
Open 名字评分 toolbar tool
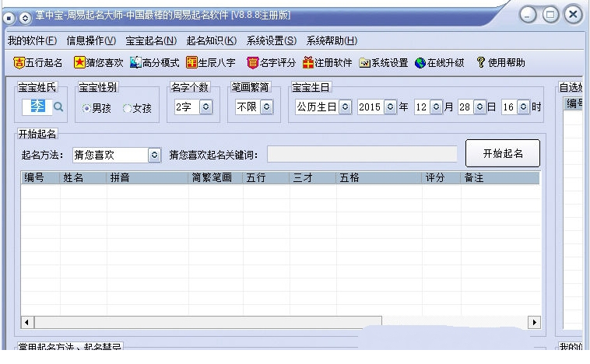pos(271,63)
